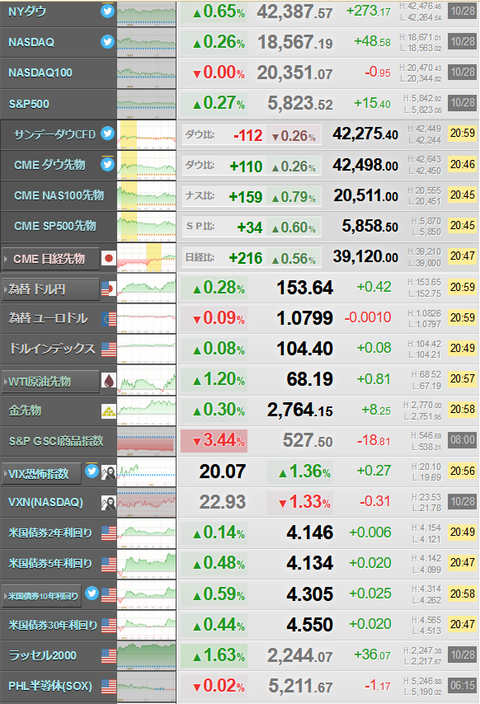Click the CME ダウ先物 price 42,498.00
This screenshot has width=480, height=704.
pyautogui.click(x=366, y=165)
